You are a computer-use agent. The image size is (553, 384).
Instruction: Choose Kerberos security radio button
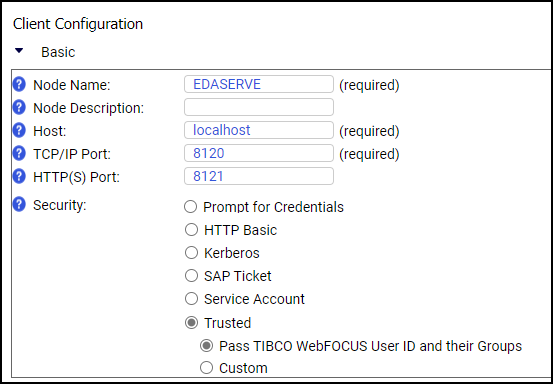tap(191, 253)
